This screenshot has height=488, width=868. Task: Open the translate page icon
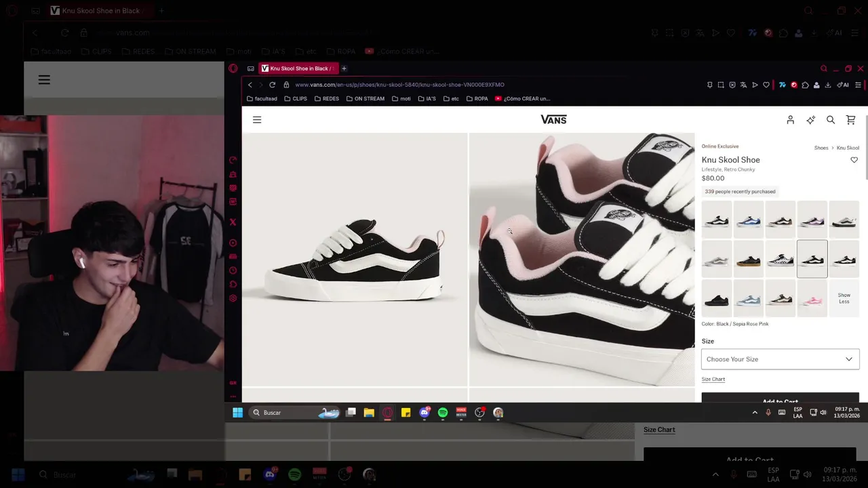(x=744, y=85)
